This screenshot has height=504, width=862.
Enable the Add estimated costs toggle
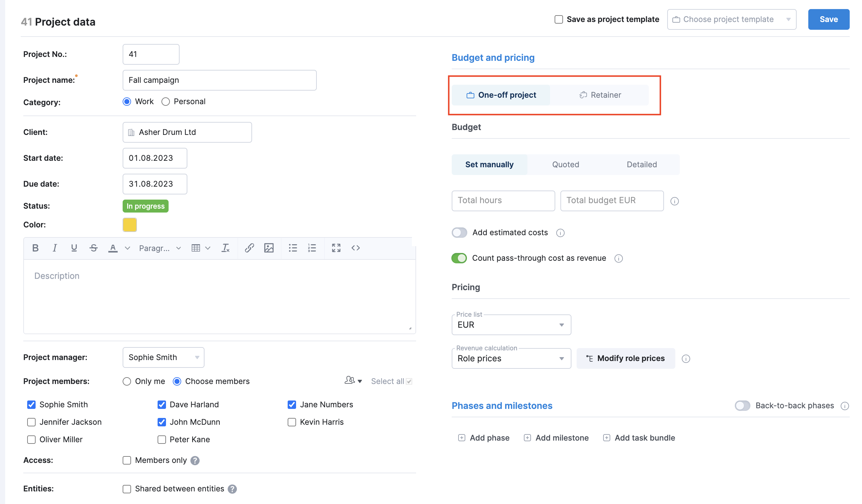pos(459,233)
